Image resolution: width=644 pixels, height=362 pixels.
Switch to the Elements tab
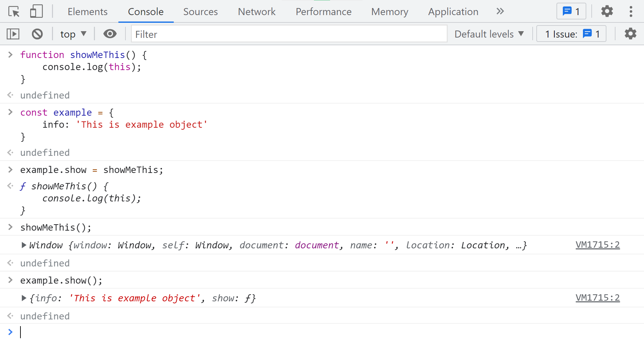pos(88,11)
